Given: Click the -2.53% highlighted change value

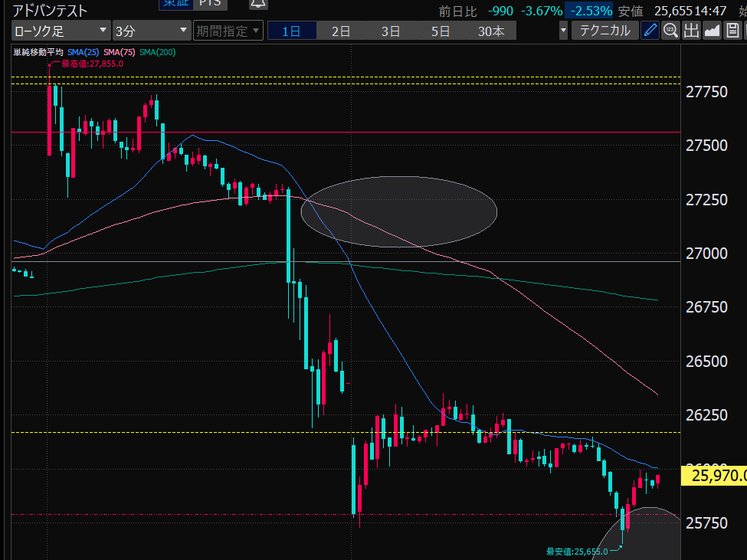Looking at the screenshot, I should 589,11.
